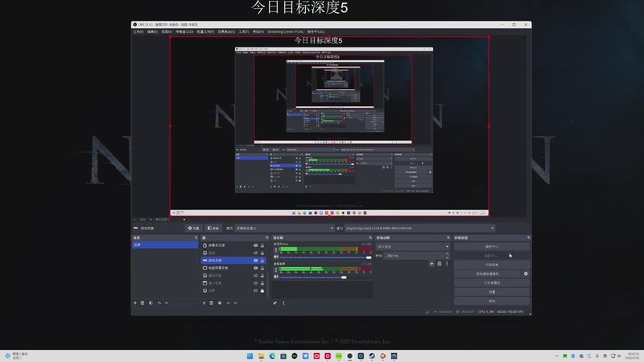Remove scene transition with trash icon
Screen dimensions: 644x362
click(440, 264)
